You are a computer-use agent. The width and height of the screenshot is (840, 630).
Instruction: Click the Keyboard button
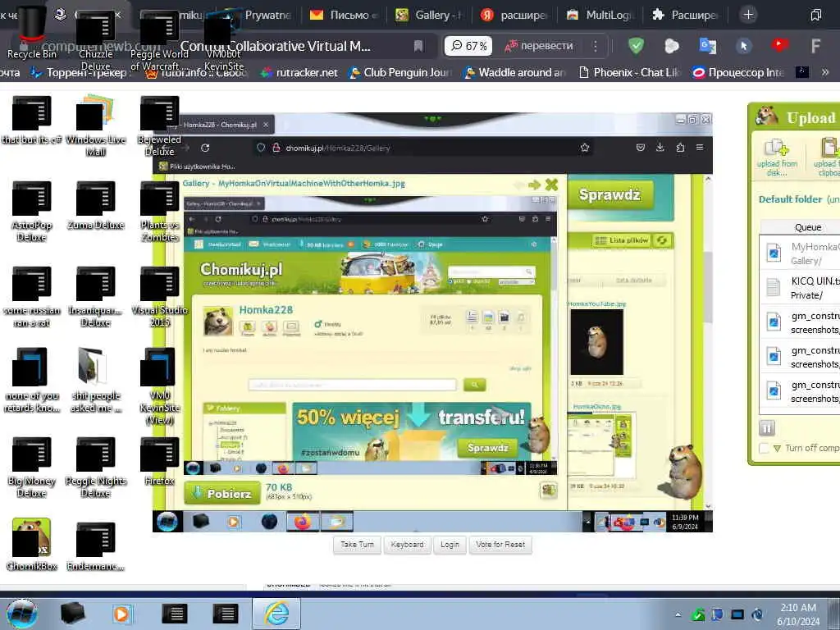pyautogui.click(x=407, y=545)
